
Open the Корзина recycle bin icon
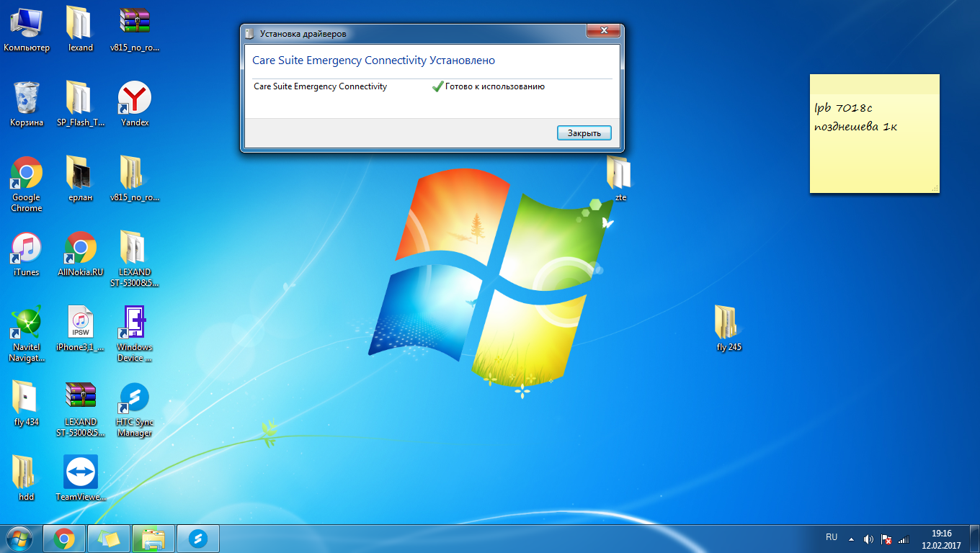27,99
